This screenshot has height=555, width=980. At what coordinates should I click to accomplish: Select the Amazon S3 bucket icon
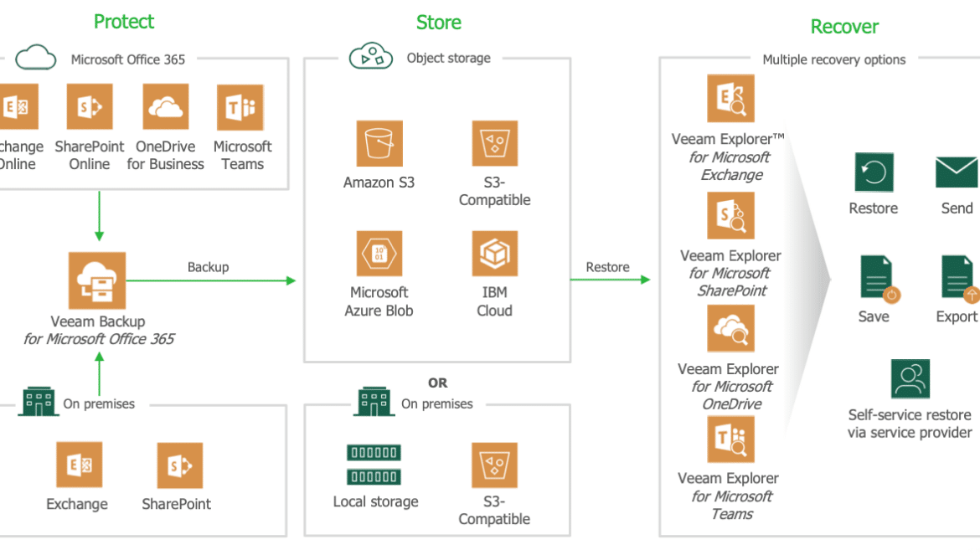[x=379, y=143]
